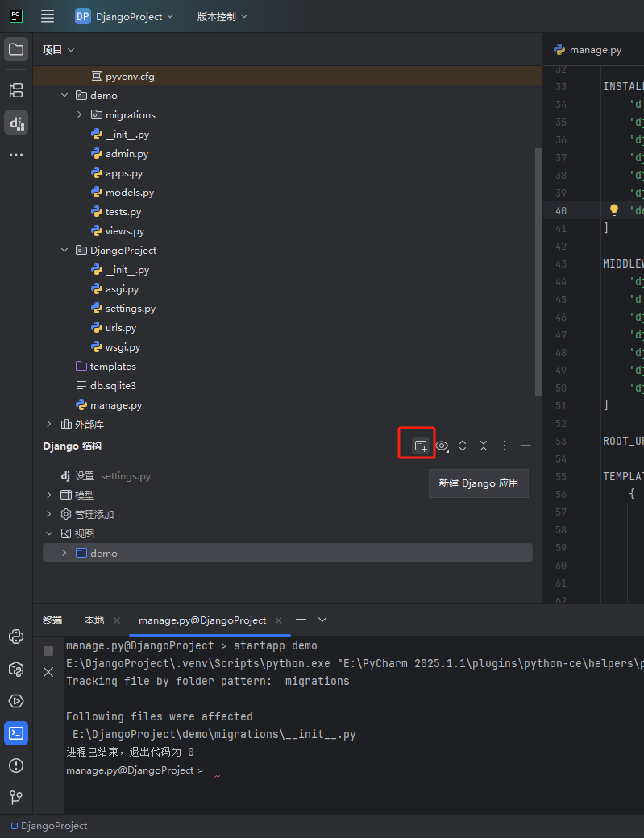
Task: Click line number 40 in the gutter
Action: click(x=561, y=210)
